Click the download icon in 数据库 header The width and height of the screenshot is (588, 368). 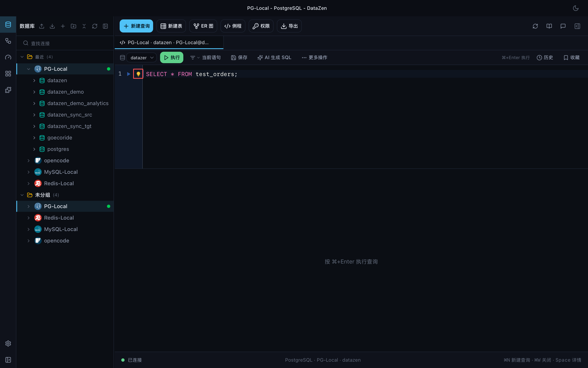coord(52,26)
